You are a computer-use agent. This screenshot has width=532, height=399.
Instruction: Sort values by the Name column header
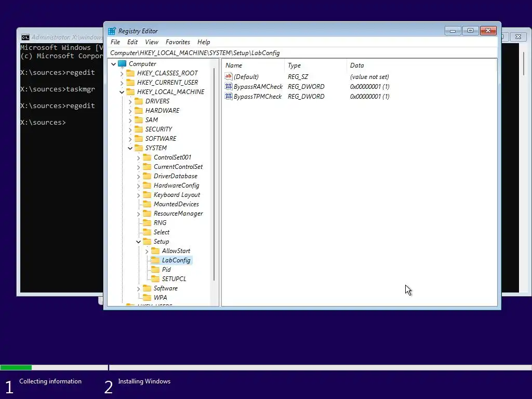(253, 65)
